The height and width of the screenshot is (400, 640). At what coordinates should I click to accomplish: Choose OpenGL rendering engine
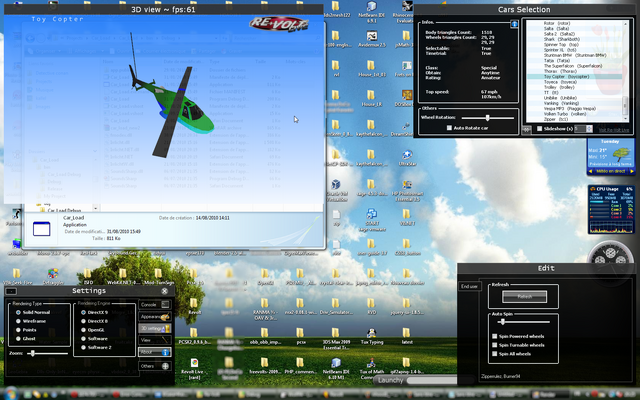83,330
